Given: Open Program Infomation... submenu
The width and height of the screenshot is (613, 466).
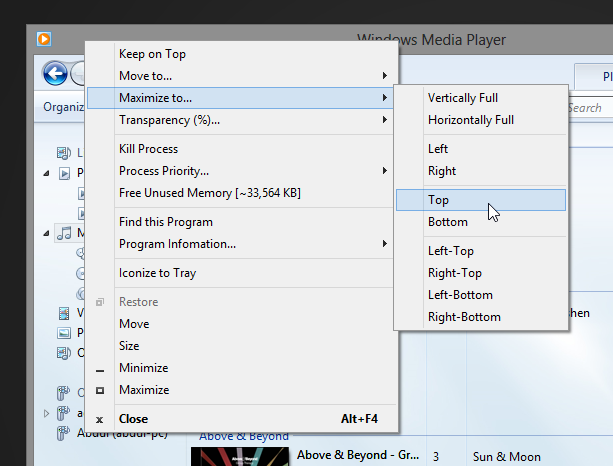Looking at the screenshot, I should click(x=242, y=244).
